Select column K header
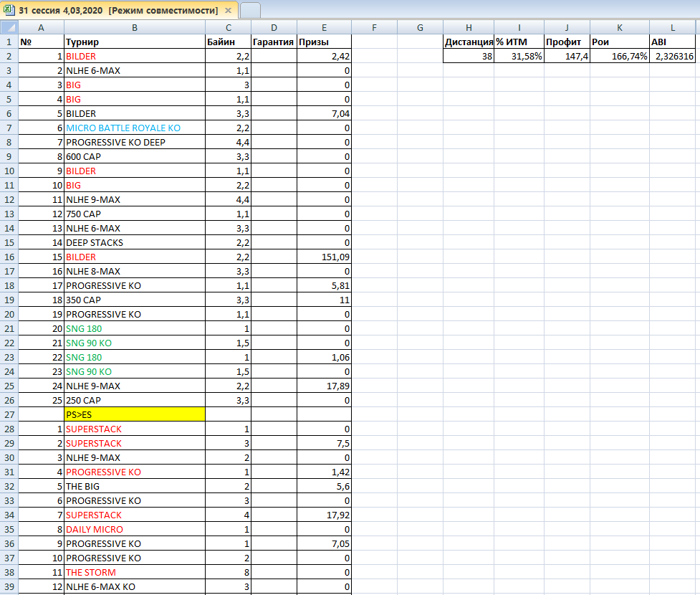The image size is (700, 595). click(x=620, y=28)
